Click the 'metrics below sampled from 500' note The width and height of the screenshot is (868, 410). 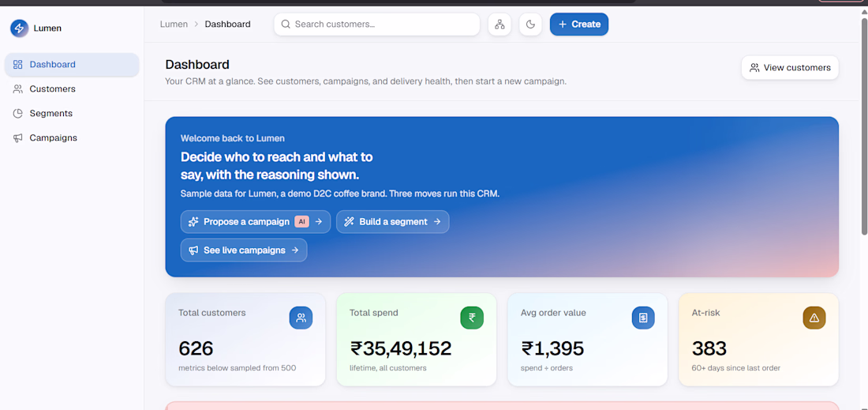(x=237, y=368)
